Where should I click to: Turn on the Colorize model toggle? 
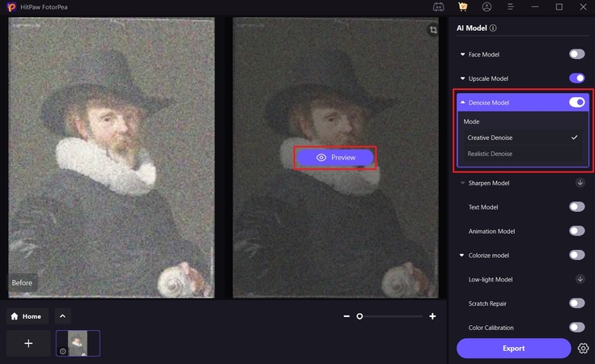pyautogui.click(x=576, y=255)
